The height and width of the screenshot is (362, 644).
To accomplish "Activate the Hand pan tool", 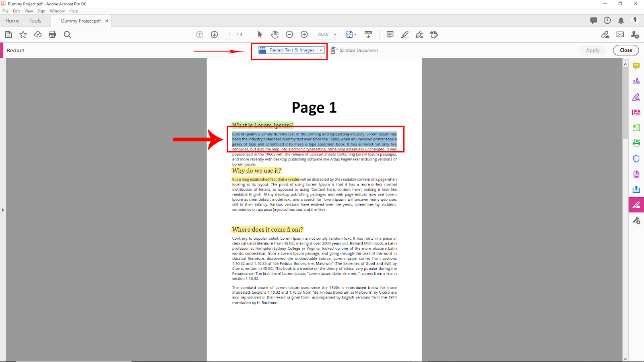I will [x=275, y=35].
